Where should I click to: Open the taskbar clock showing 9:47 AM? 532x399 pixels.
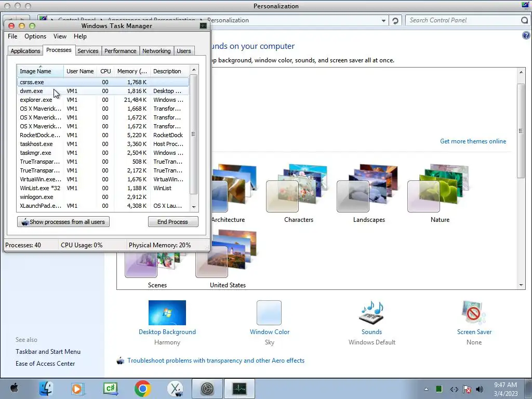506,389
